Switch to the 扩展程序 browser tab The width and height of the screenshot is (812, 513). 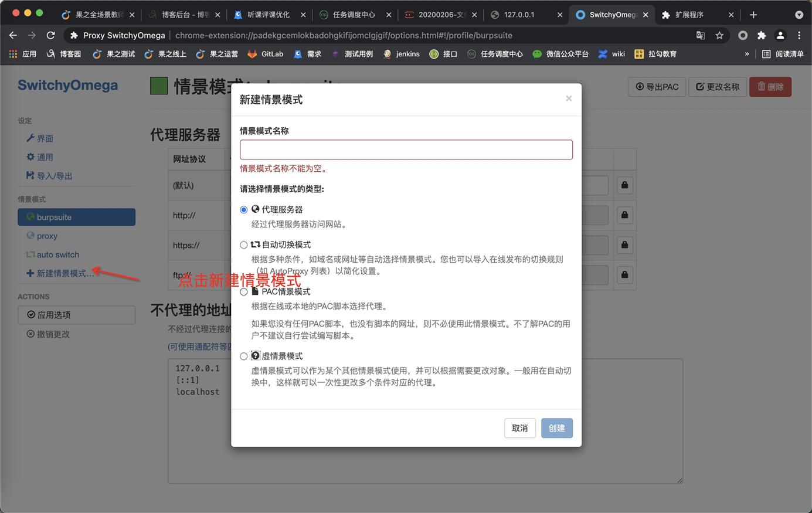click(x=698, y=15)
